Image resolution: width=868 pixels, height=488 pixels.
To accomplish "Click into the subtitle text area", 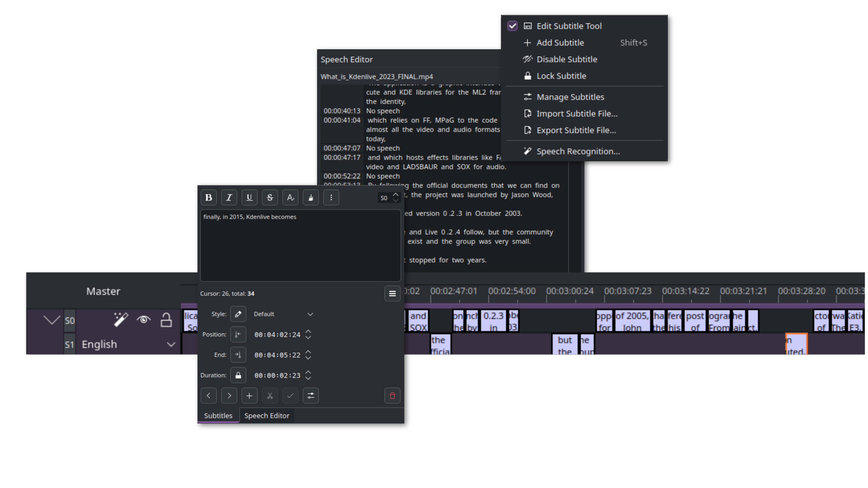I will tap(301, 246).
